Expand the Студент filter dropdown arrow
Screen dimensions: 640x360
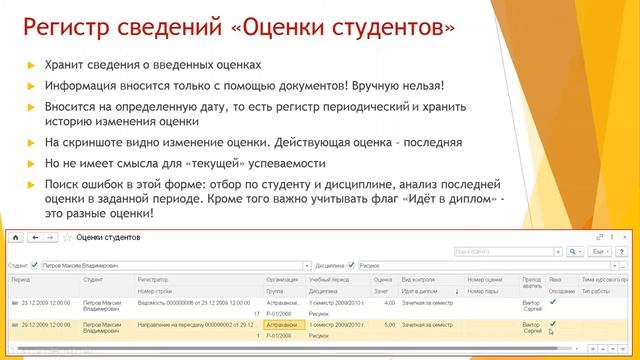point(307,266)
